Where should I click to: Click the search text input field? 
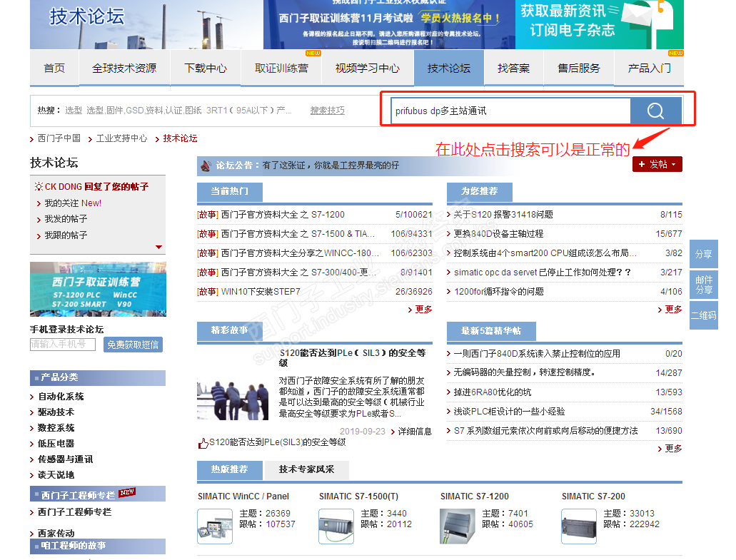point(510,111)
